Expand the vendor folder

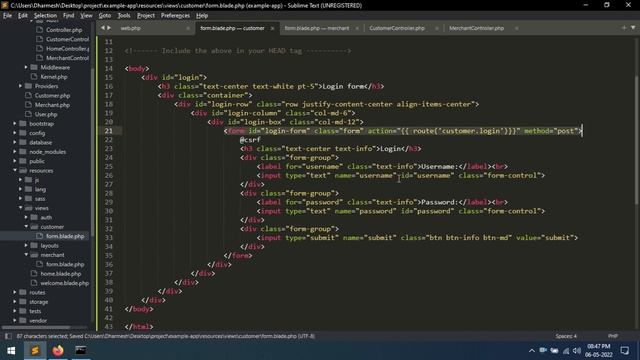pos(15,321)
